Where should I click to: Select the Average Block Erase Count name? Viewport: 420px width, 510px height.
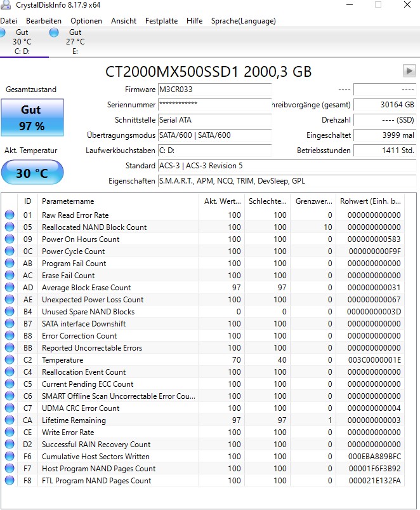[x=86, y=288]
